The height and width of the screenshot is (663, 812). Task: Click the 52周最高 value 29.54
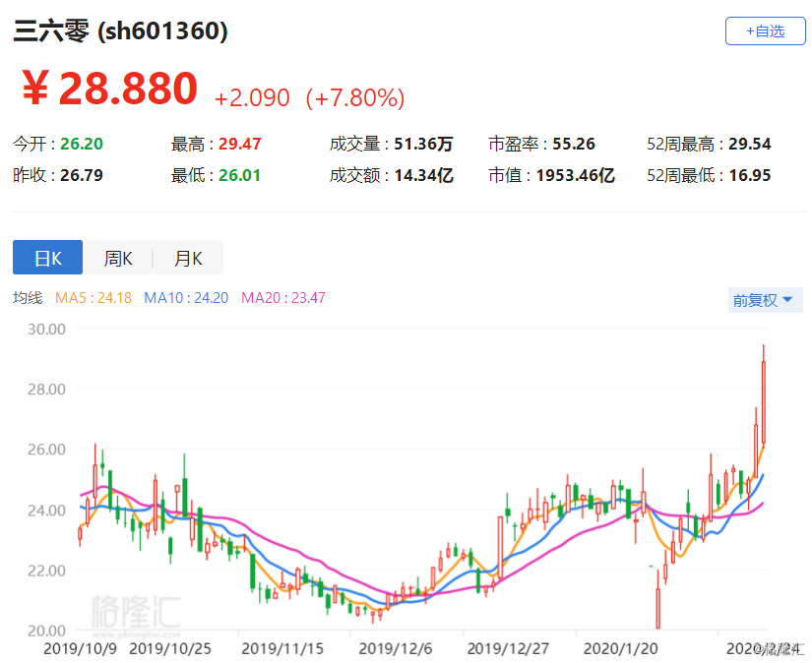(750, 144)
